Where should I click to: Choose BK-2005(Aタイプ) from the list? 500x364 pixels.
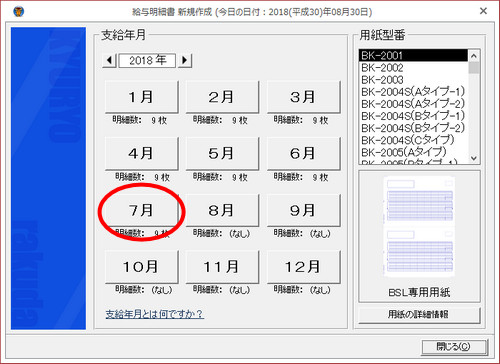pos(404,152)
